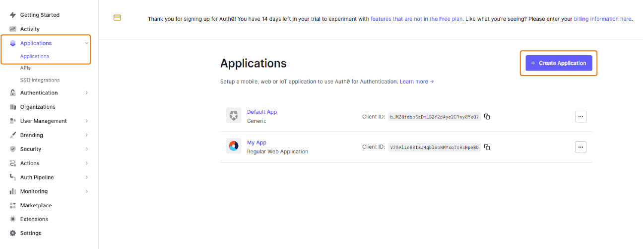
Task: Click the Actions flow icon
Action: (x=13, y=163)
